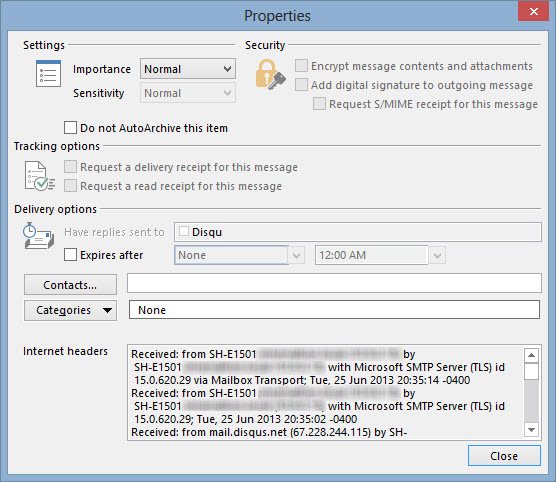Click the Close button
This screenshot has height=482, width=556.
click(x=504, y=456)
